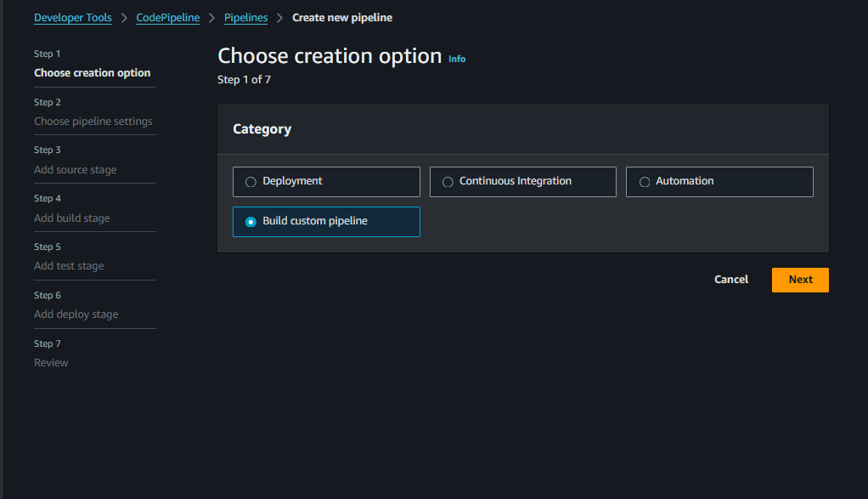Open the Info link beside the heading

[457, 59]
